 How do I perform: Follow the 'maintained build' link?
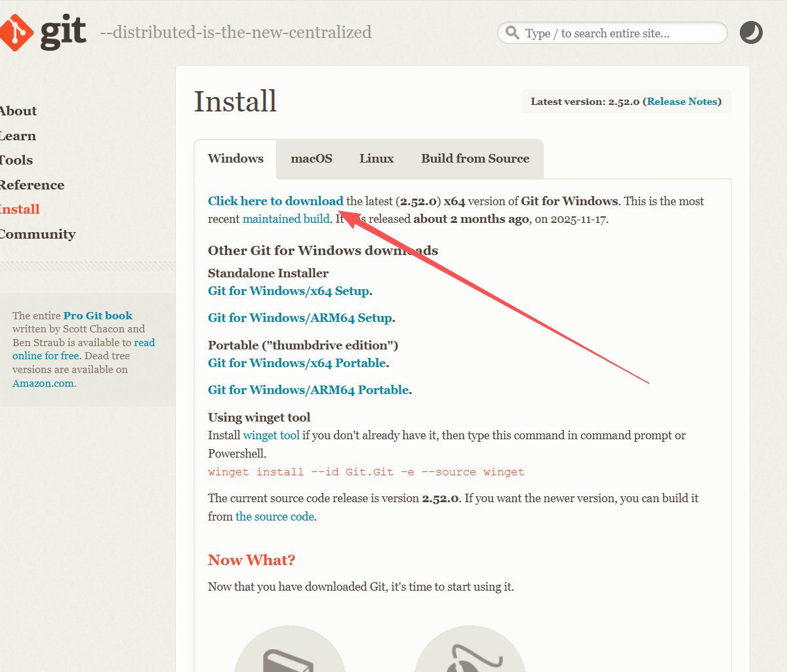[286, 219]
